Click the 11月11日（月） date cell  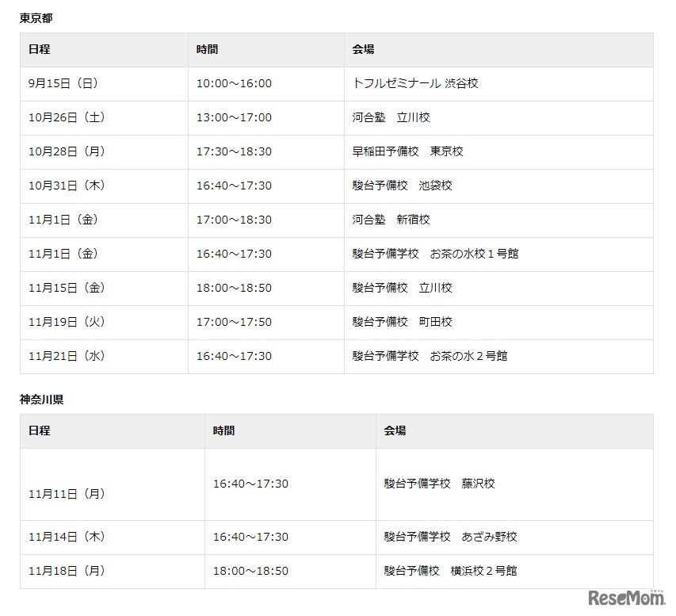[67, 493]
